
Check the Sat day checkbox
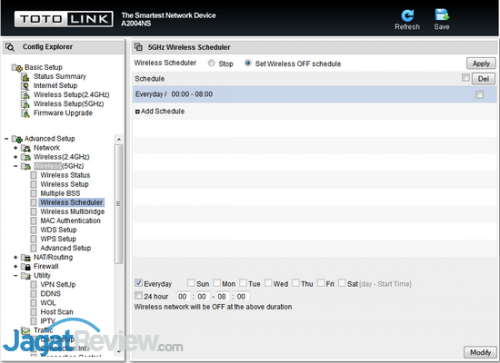click(342, 283)
